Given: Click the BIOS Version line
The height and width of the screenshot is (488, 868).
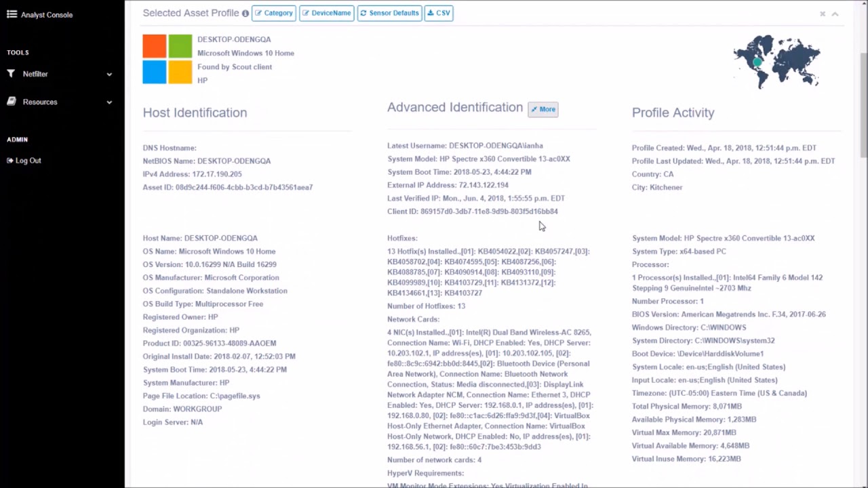Looking at the screenshot, I should pos(729,314).
